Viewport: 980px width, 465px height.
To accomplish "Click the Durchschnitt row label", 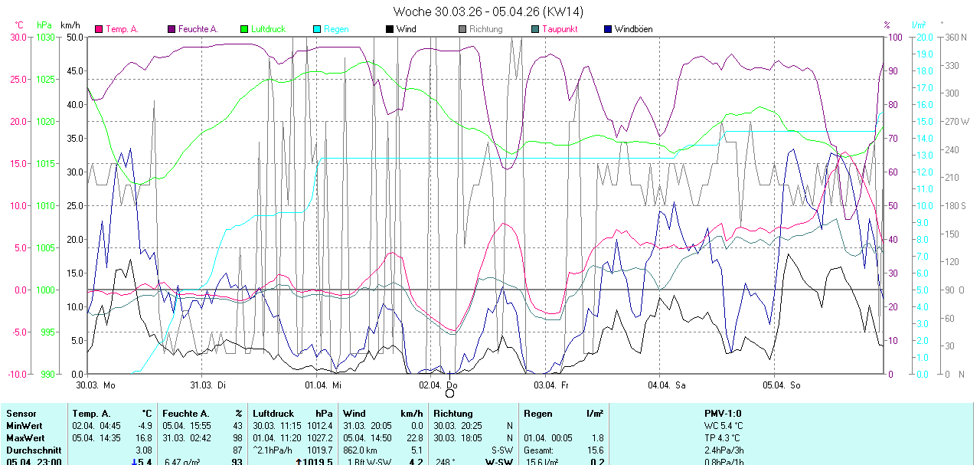I will [31, 450].
